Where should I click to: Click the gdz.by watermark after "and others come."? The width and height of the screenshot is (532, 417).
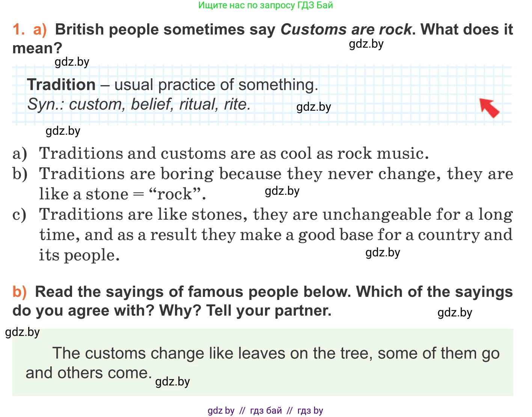[x=172, y=382]
